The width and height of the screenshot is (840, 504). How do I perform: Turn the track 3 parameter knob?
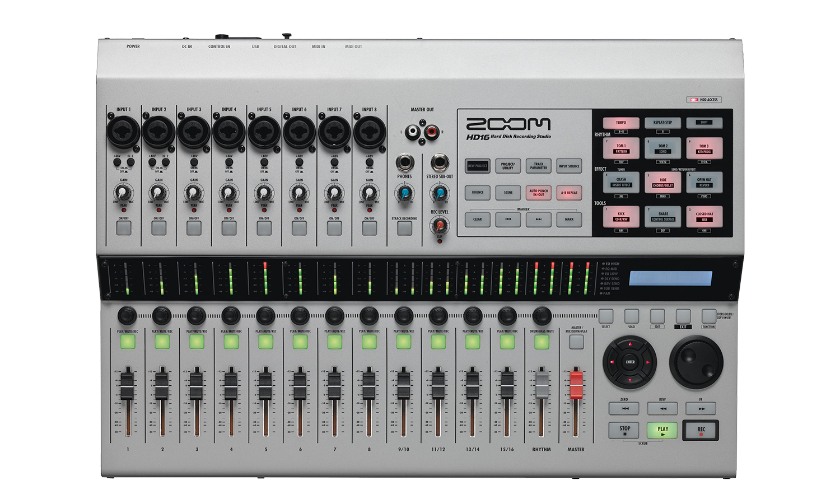coord(197,316)
